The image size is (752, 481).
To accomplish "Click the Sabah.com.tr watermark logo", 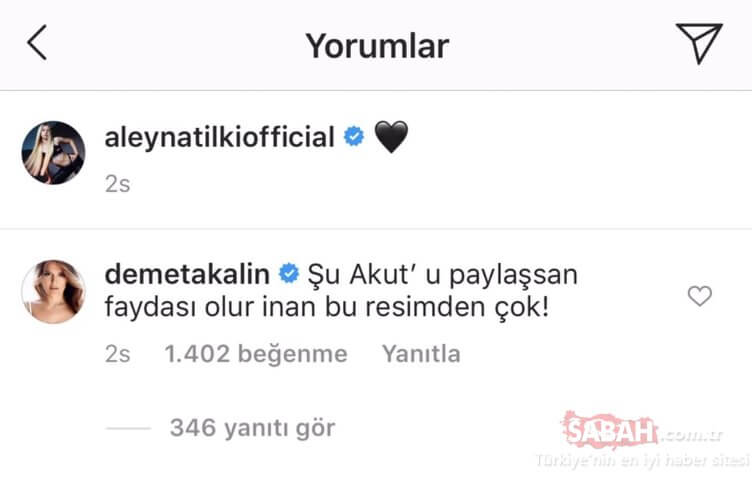I will [x=643, y=430].
